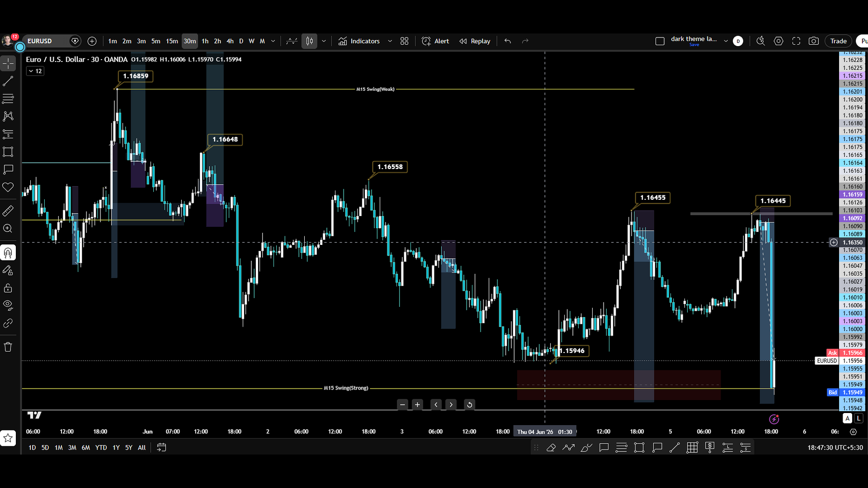
Task: Collapse the indicator legend showing 12
Action: (35, 71)
